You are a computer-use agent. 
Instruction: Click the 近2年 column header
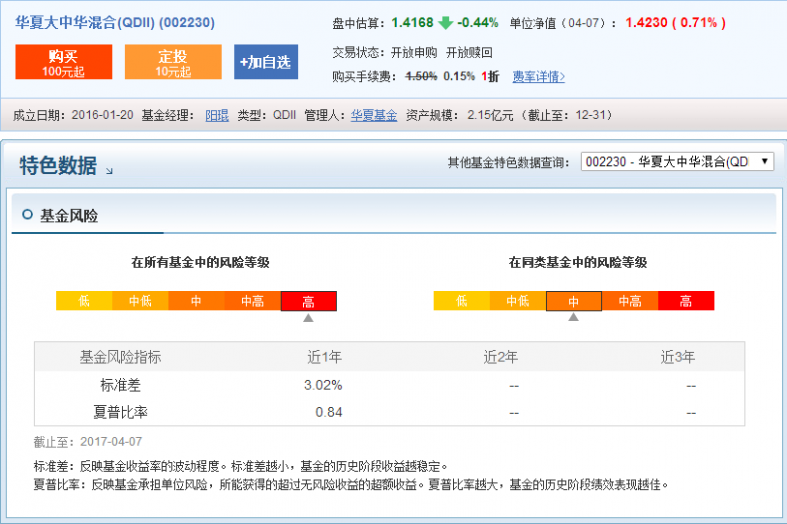tap(500, 357)
